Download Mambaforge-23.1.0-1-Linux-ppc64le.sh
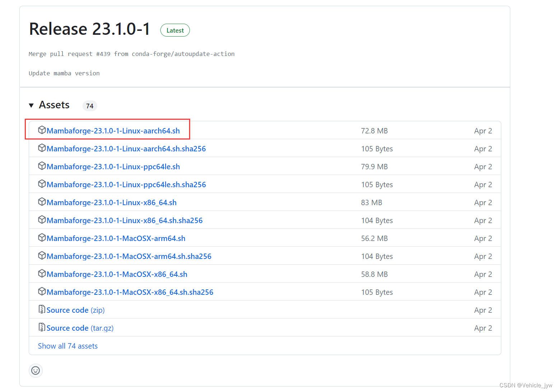558x392 pixels. pyautogui.click(x=113, y=167)
